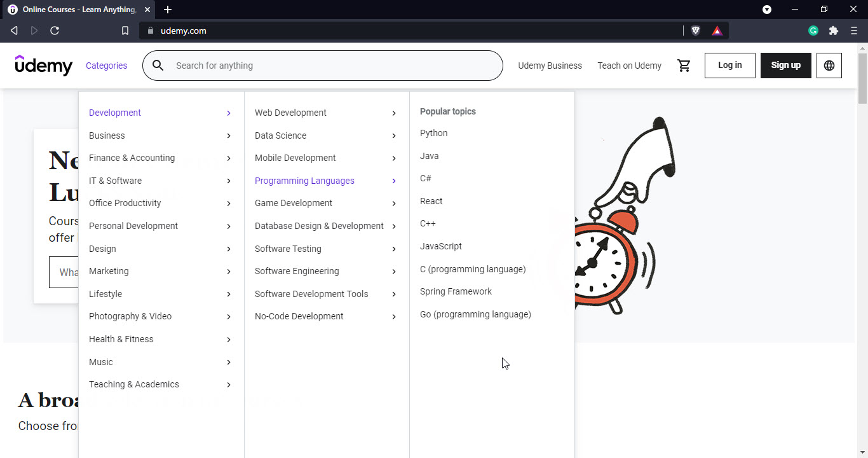Image resolution: width=868 pixels, height=458 pixels.
Task: Click the Sign up button
Action: [x=785, y=66]
